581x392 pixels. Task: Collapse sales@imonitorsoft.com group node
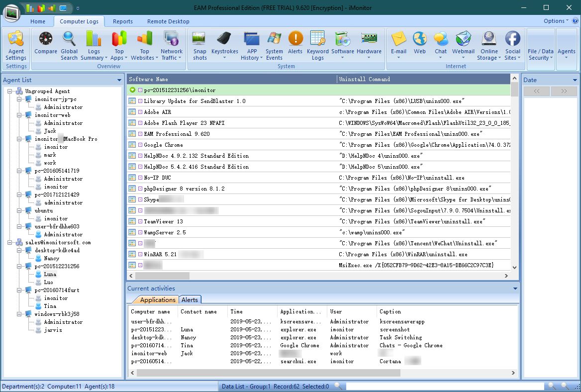(9, 242)
